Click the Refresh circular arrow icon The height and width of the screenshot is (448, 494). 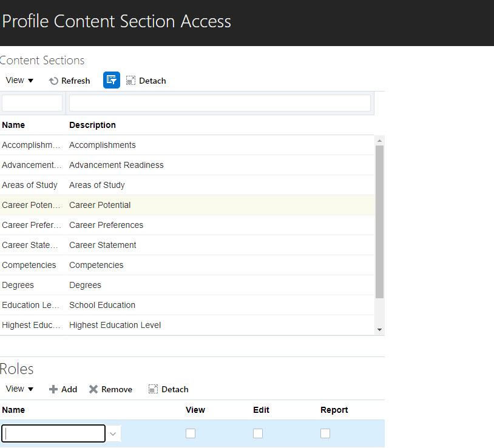[53, 80]
